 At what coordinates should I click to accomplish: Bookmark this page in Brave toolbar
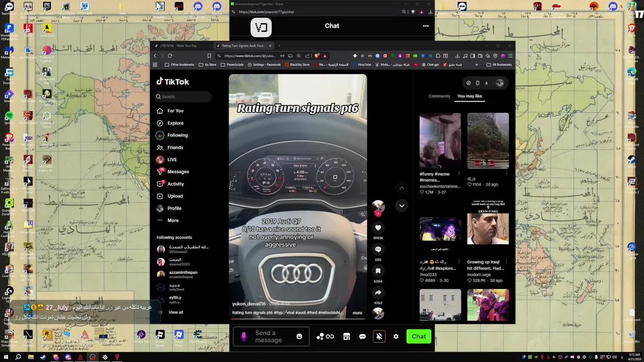(x=209, y=56)
